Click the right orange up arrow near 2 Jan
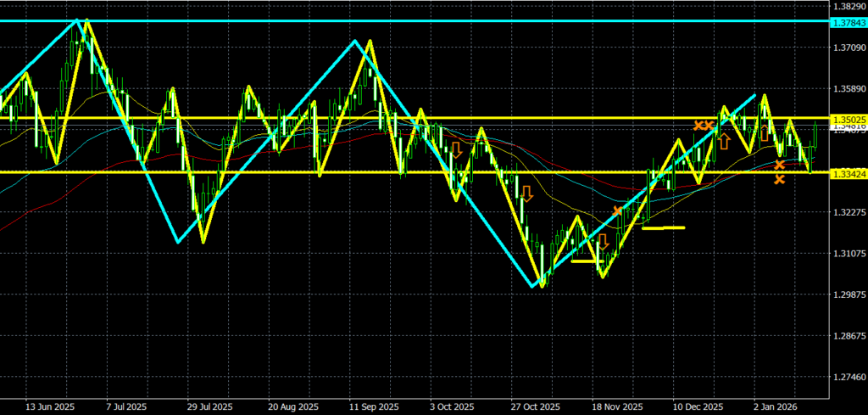This screenshot has height=415, width=868. pos(765,132)
